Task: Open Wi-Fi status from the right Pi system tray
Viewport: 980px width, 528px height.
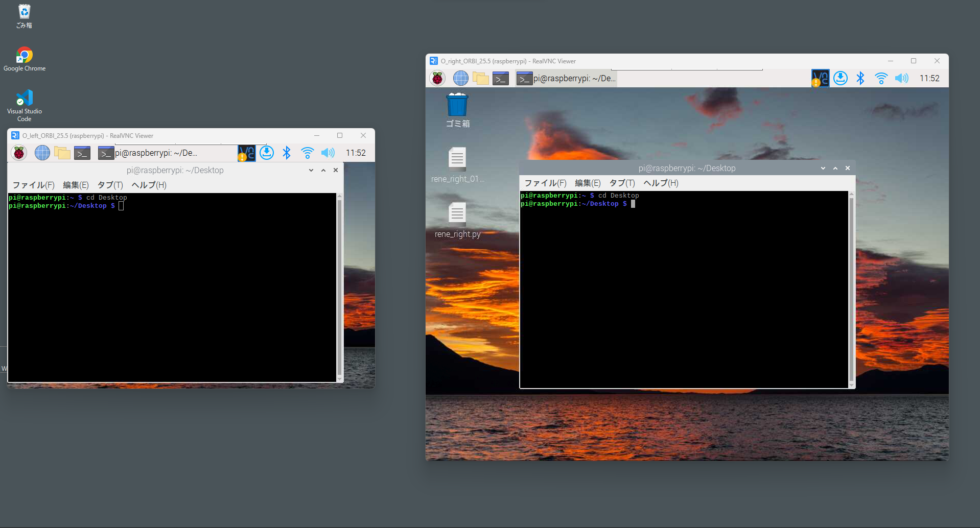Action: [881, 78]
